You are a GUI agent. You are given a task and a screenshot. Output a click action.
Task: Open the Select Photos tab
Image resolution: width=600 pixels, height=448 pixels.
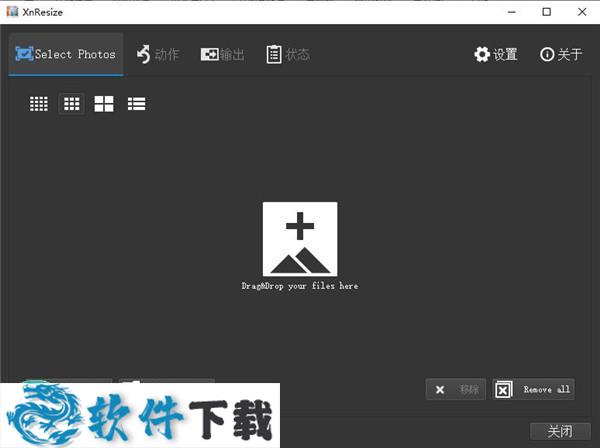tap(66, 54)
